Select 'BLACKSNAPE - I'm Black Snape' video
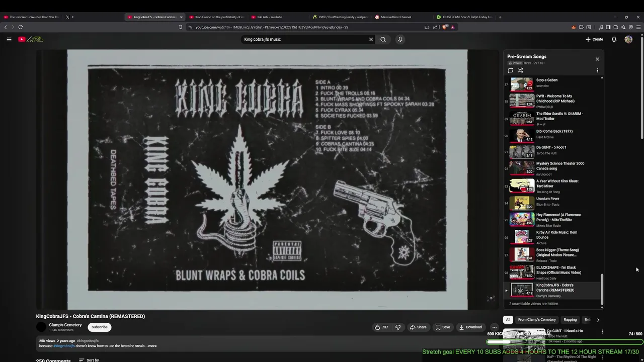 552,273
